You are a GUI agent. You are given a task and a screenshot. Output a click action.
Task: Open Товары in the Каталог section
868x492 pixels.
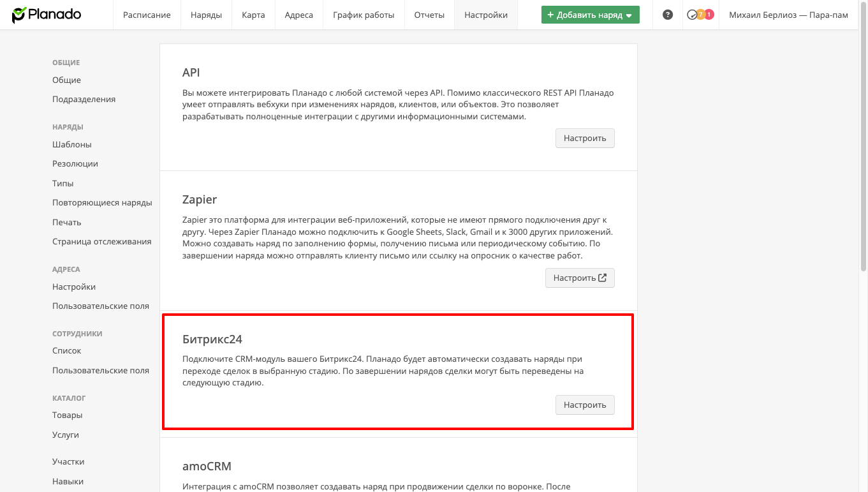(x=68, y=415)
